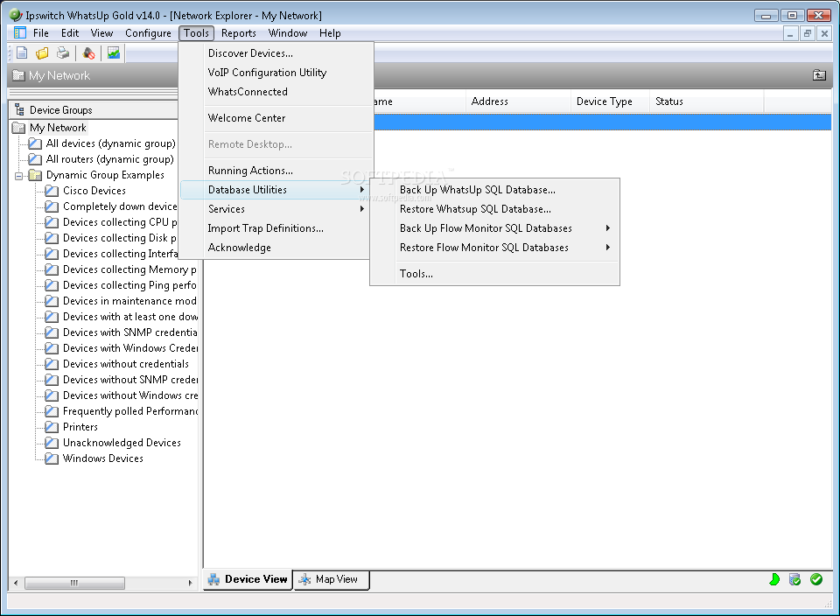
Task: Expand Restore Flow Monitor SQL Databases submenu
Action: click(608, 248)
